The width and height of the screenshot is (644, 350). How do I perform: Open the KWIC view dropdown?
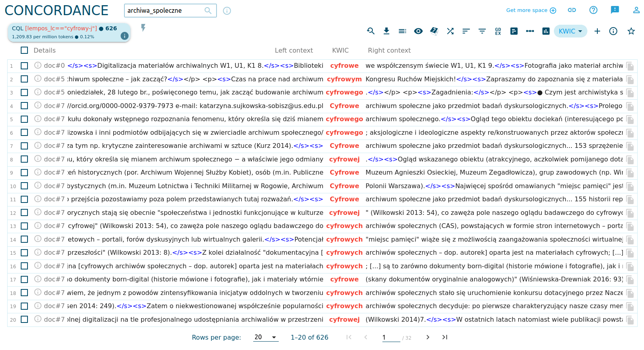(570, 31)
